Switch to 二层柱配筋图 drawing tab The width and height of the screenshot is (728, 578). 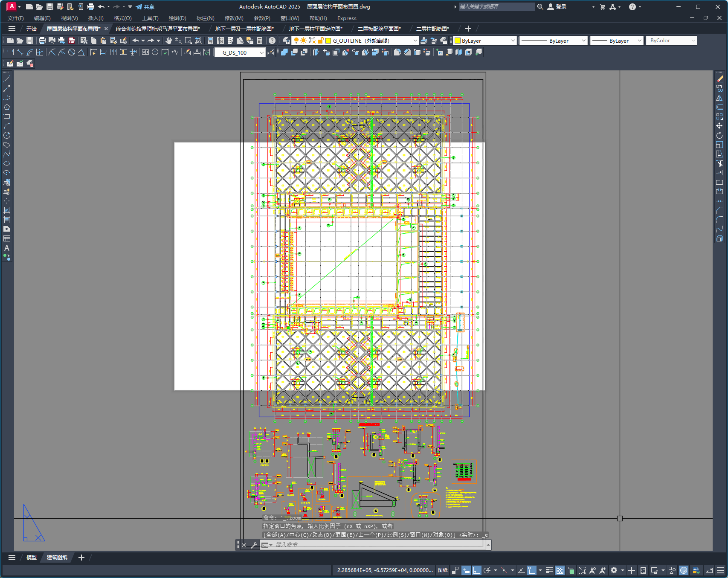click(432, 29)
